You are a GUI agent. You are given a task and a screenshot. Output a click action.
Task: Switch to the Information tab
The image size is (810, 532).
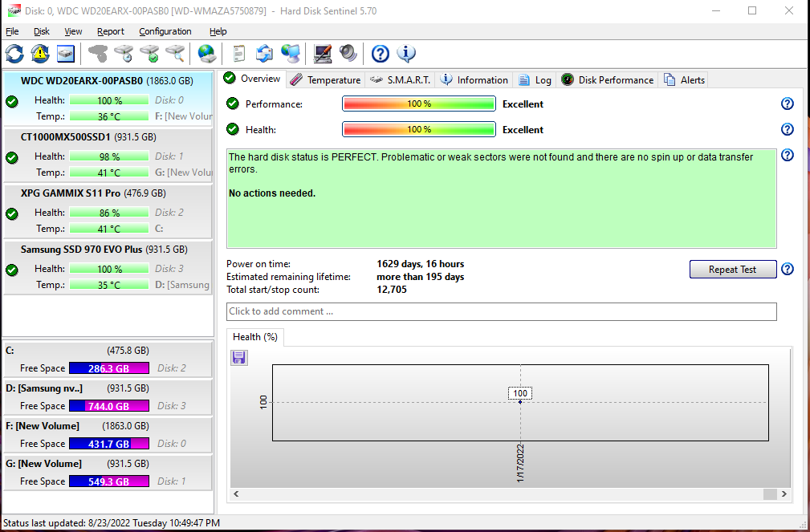(x=474, y=80)
